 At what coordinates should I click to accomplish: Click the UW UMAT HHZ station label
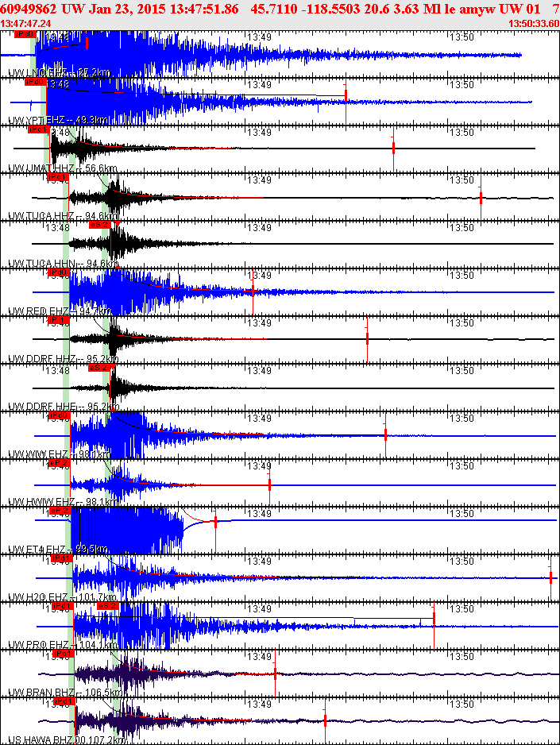pyautogui.click(x=63, y=168)
